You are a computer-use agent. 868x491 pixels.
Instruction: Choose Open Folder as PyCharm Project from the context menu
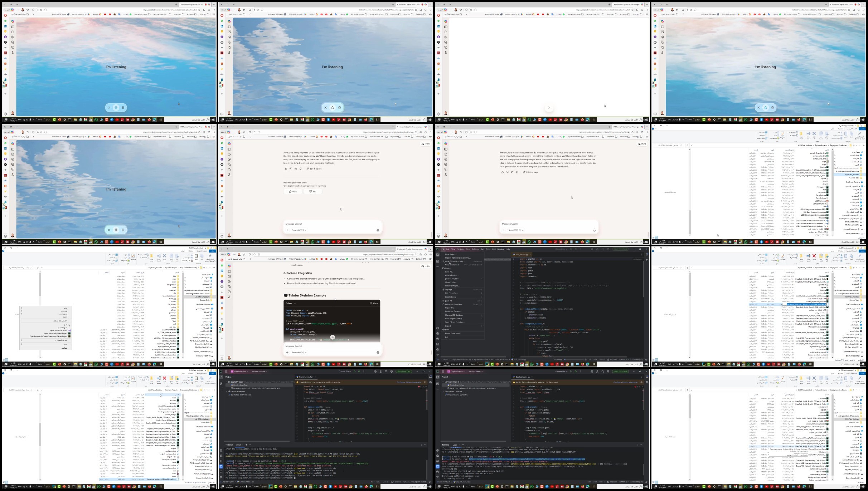(x=55, y=333)
